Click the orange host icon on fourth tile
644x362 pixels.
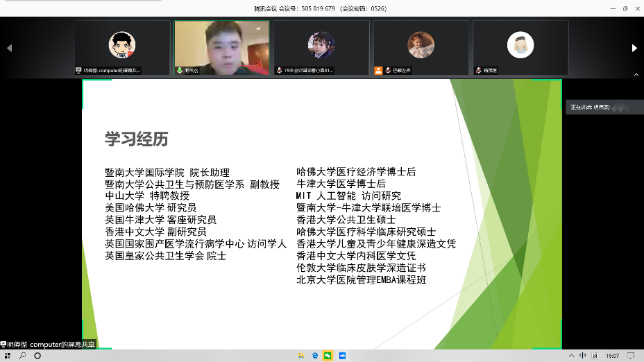(378, 70)
